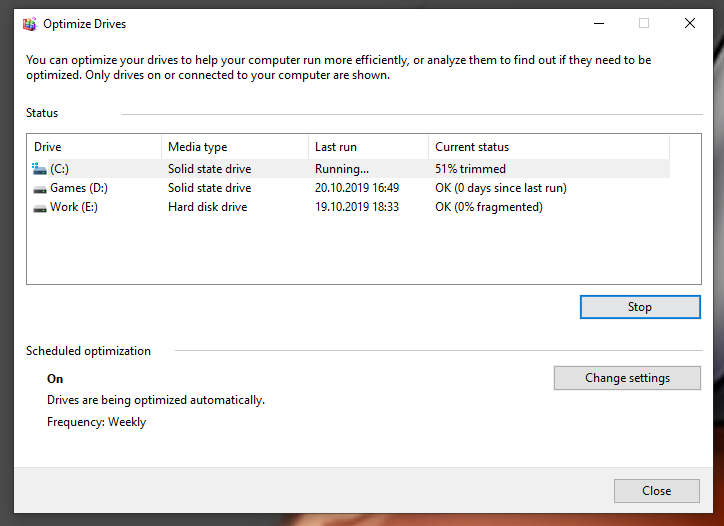Stop the running optimization
724x526 pixels.
(640, 307)
